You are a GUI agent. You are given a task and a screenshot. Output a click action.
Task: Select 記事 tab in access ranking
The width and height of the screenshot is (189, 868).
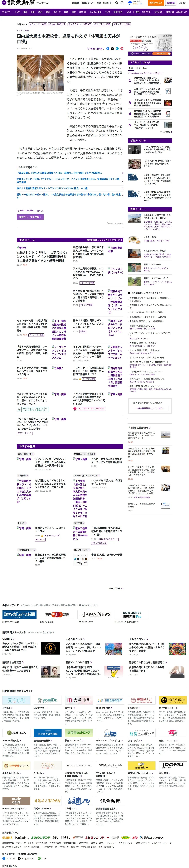(x=131, y=68)
